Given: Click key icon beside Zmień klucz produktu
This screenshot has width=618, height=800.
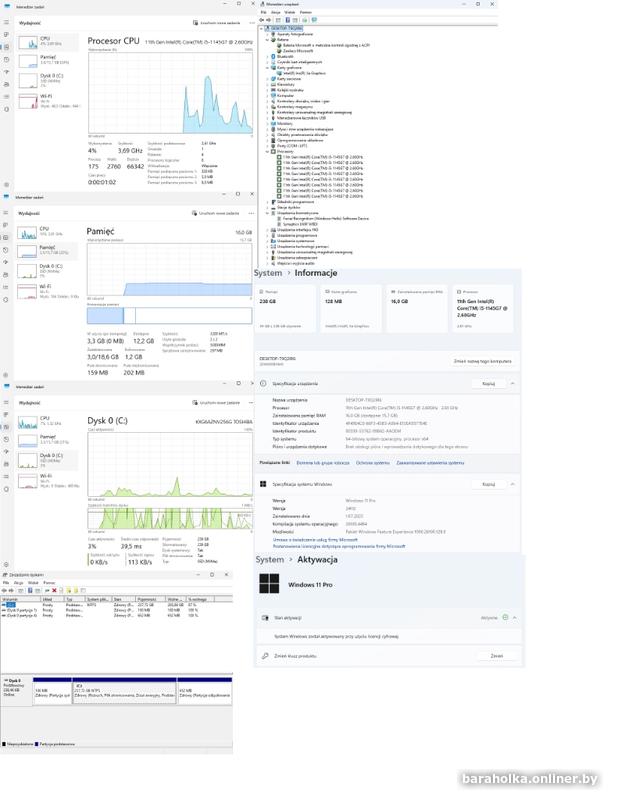Looking at the screenshot, I should click(265, 656).
